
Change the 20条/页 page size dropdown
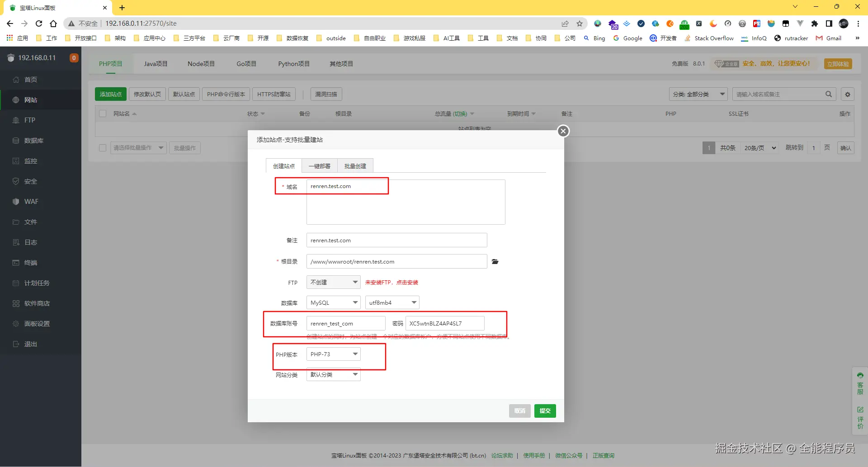[759, 148]
